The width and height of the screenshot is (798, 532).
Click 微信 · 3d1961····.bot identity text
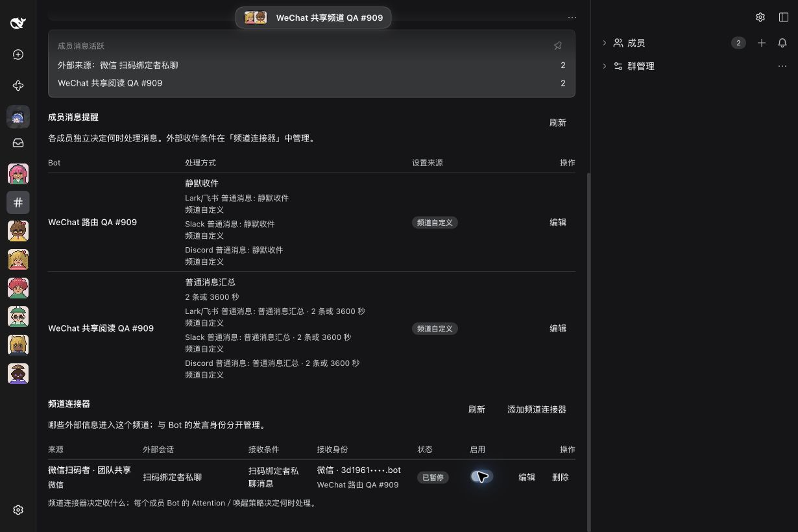click(359, 470)
